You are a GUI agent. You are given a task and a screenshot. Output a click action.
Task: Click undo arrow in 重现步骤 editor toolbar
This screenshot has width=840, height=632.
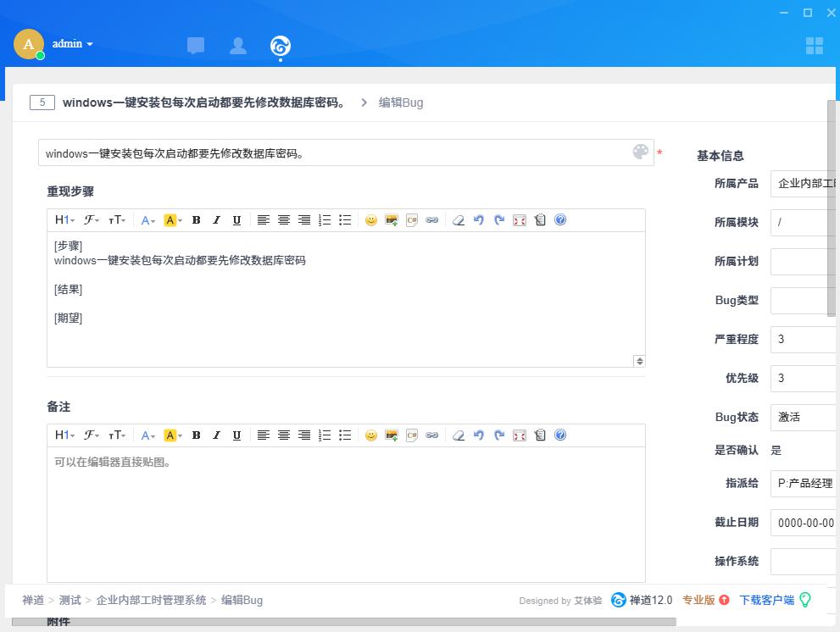click(x=479, y=220)
